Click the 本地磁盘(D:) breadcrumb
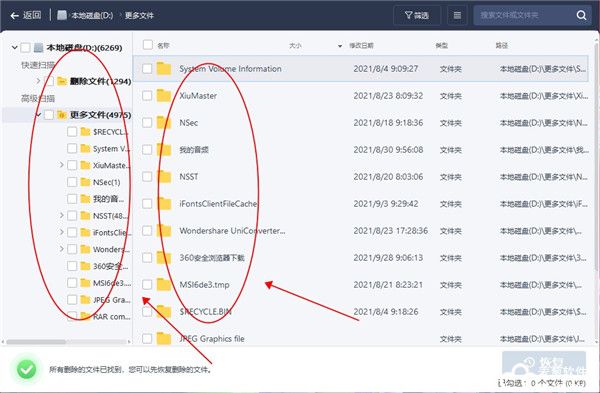The image size is (600, 393). pos(92,15)
